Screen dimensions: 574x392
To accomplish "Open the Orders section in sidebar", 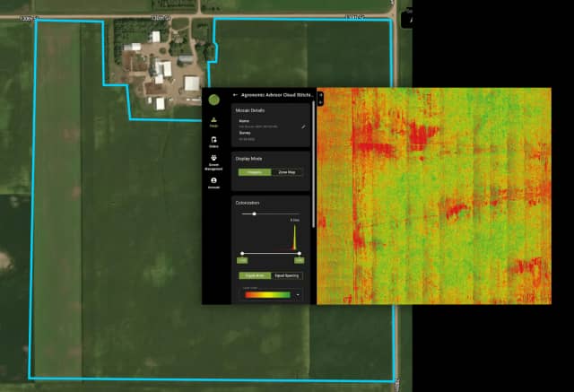I will (213, 142).
